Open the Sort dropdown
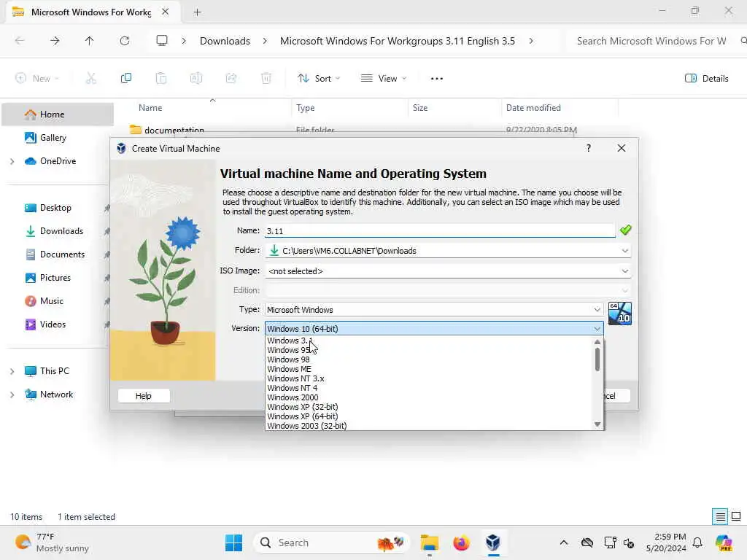 319,78
